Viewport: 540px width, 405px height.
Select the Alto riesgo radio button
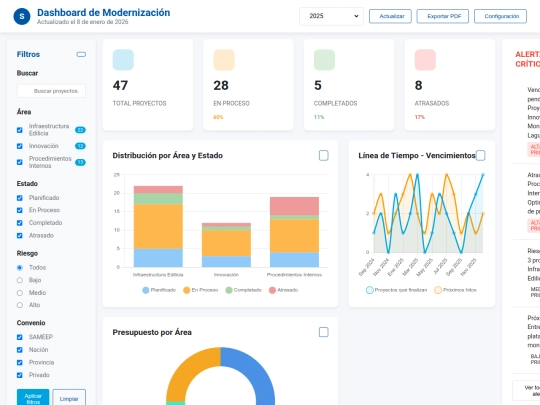(20, 305)
